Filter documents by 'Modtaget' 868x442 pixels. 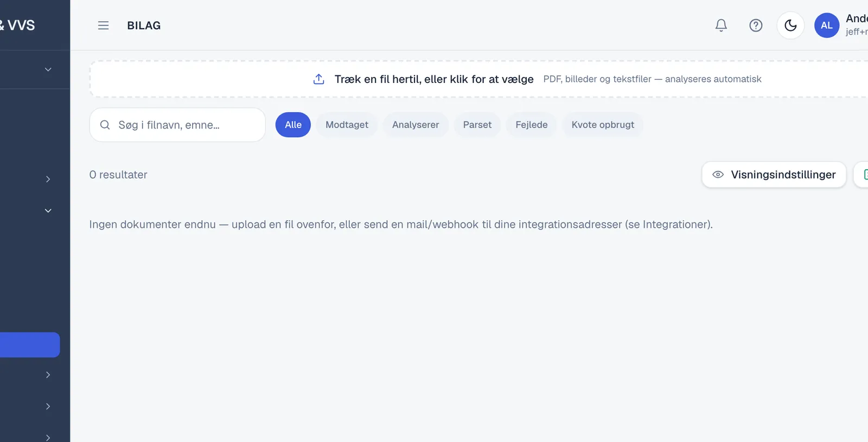tap(347, 125)
